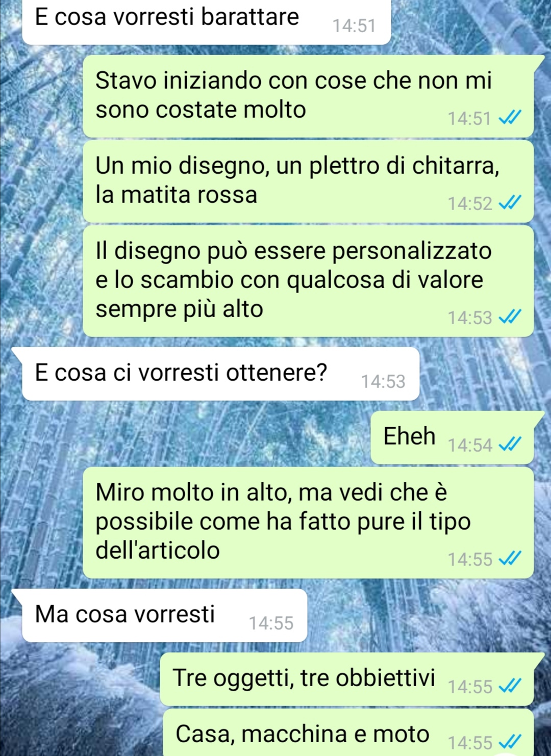Select the "Miro molto in alto" message
This screenshot has height=756, width=551.
308,523
